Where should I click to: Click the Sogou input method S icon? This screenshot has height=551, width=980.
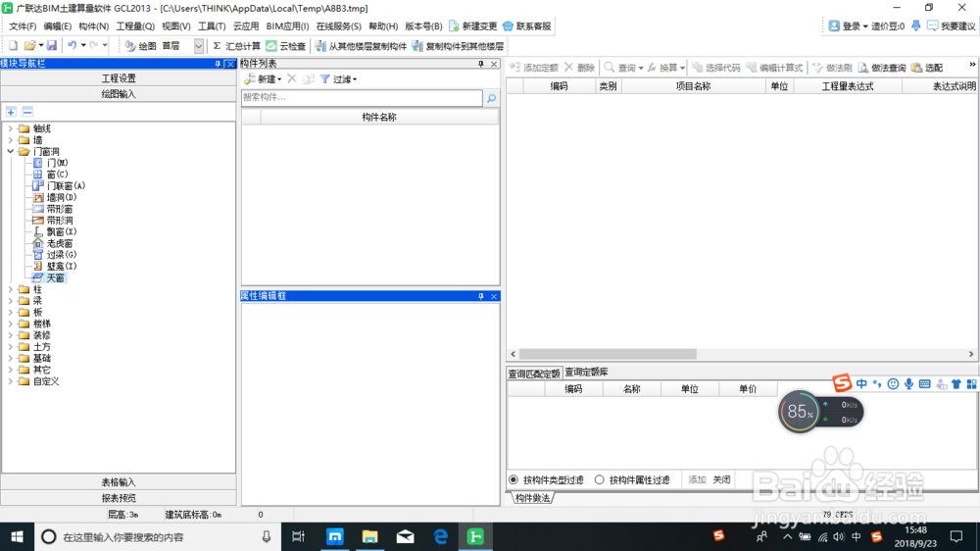click(x=842, y=382)
